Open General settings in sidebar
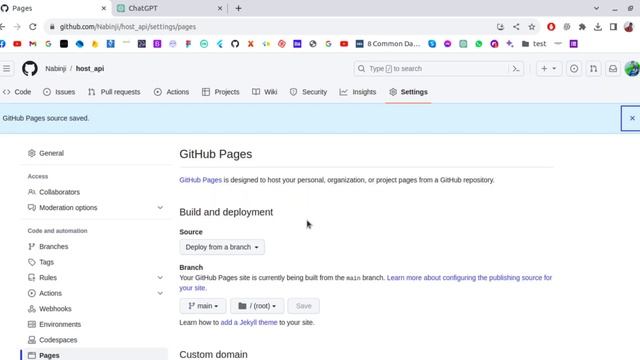 click(x=51, y=153)
